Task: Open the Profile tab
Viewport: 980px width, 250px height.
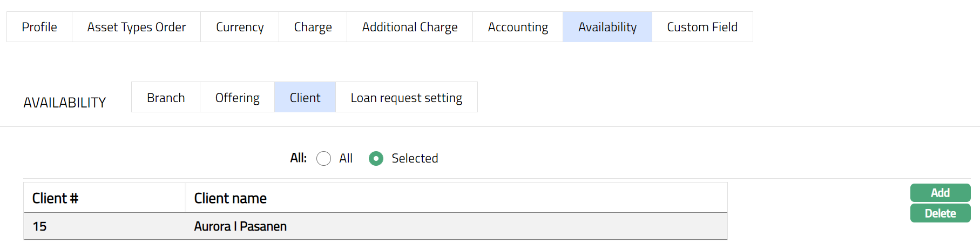Action: 39,27
